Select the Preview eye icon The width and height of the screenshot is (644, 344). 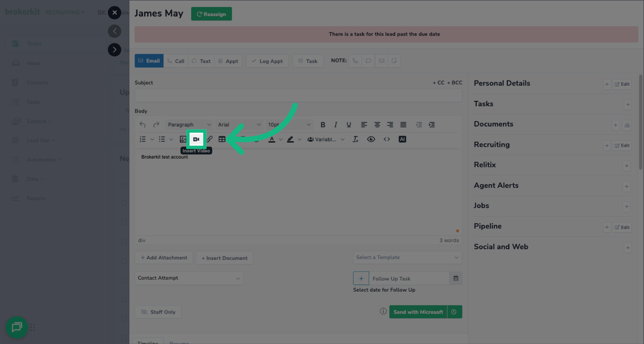point(371,139)
